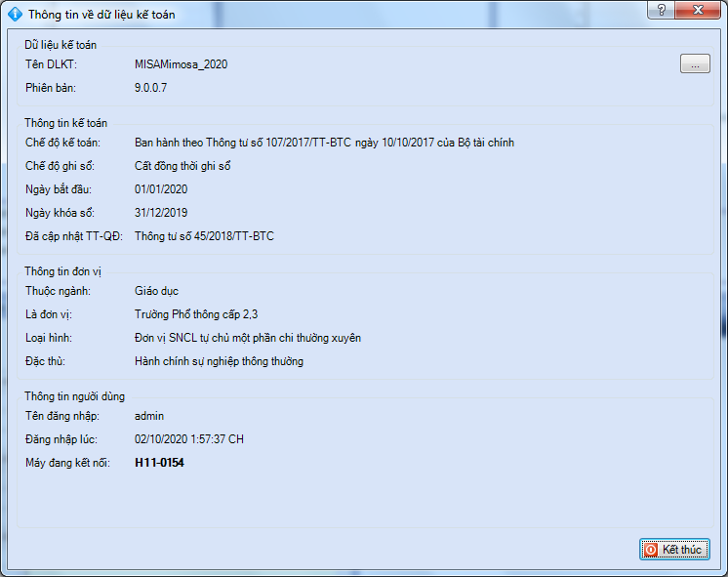Click the Tên DLKT label
This screenshot has height=577, width=728.
tap(51, 64)
